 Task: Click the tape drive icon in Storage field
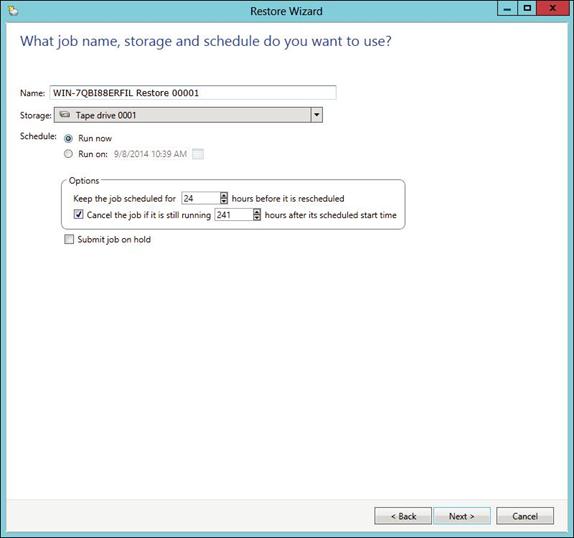tap(65, 115)
